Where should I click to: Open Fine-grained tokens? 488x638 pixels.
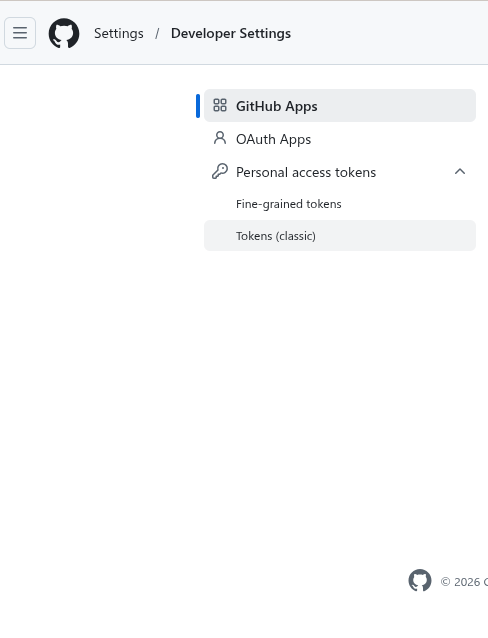tap(289, 204)
